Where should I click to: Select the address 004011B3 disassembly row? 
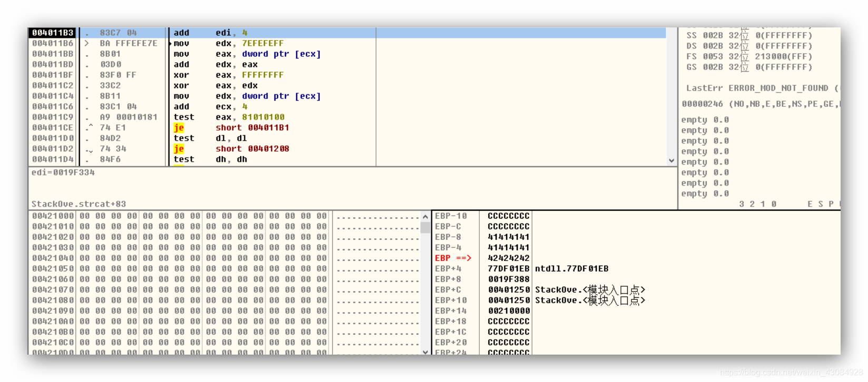pos(348,33)
